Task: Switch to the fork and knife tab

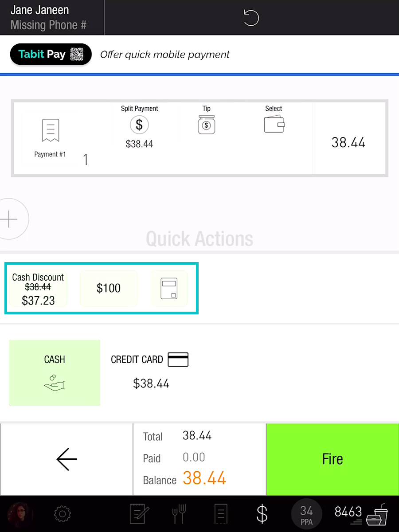Action: coord(179,514)
